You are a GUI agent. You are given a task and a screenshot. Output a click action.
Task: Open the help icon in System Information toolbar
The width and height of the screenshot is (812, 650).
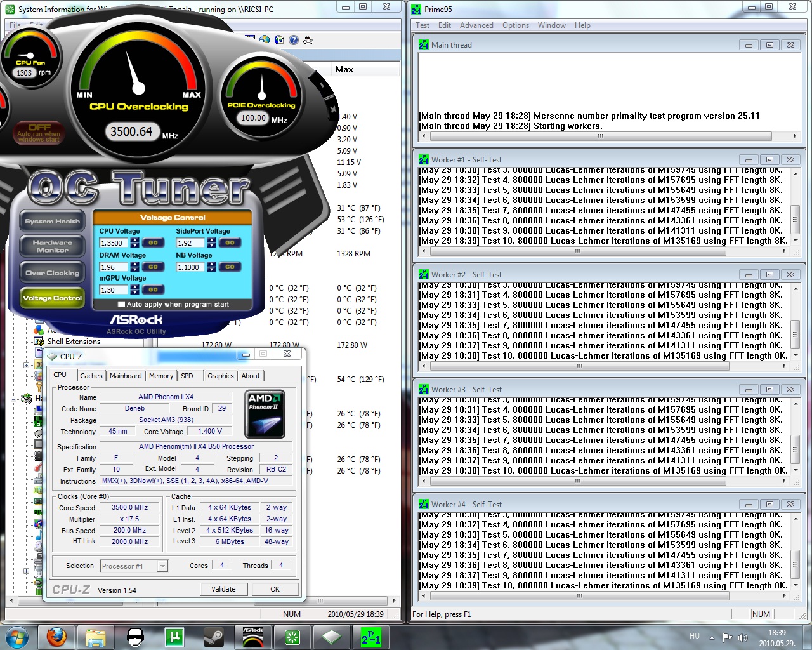coord(294,40)
